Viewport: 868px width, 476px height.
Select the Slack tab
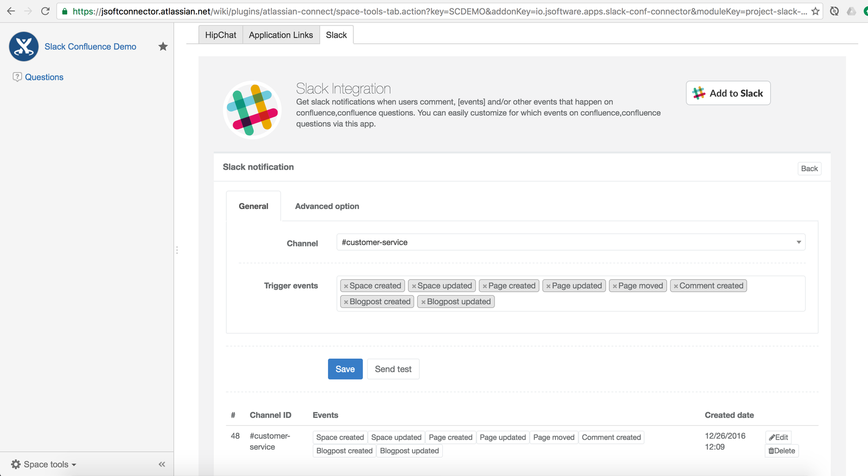click(x=336, y=35)
